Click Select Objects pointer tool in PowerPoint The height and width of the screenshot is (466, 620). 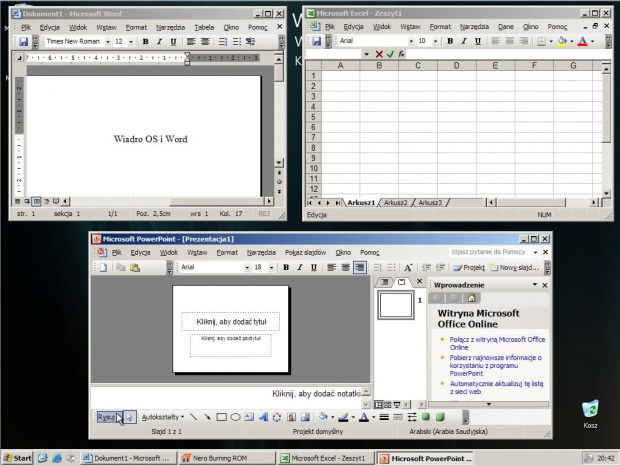[130, 417]
